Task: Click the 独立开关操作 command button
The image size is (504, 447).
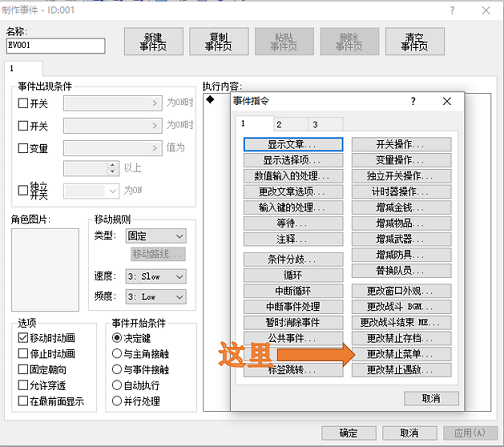Action: pos(401,176)
